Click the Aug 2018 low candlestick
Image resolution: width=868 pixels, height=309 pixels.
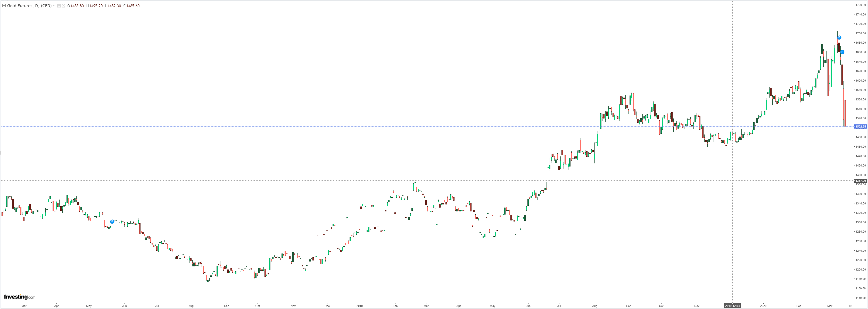click(208, 282)
